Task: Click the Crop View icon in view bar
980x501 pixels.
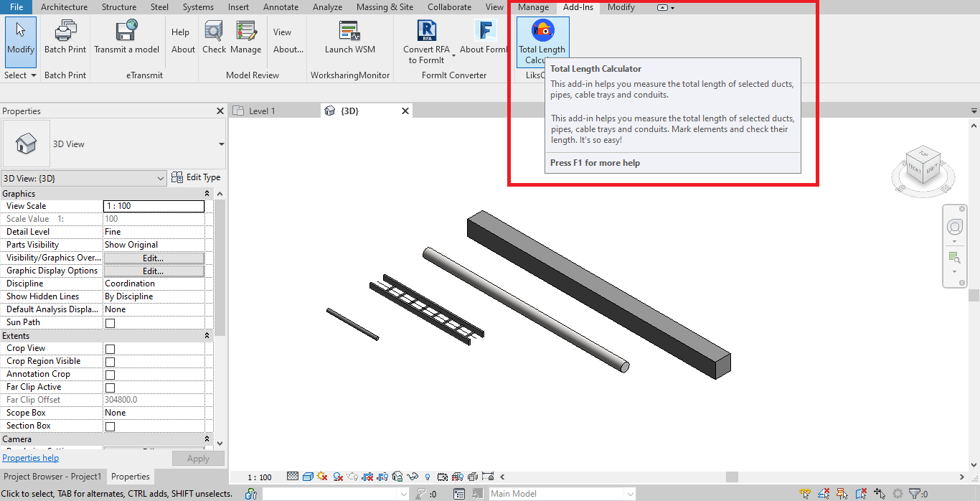Action: coord(367,477)
